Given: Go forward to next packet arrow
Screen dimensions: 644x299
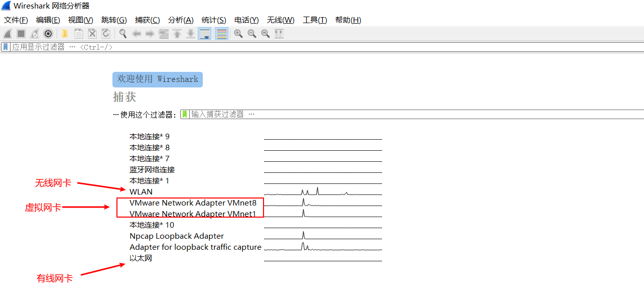Looking at the screenshot, I should click(150, 34).
